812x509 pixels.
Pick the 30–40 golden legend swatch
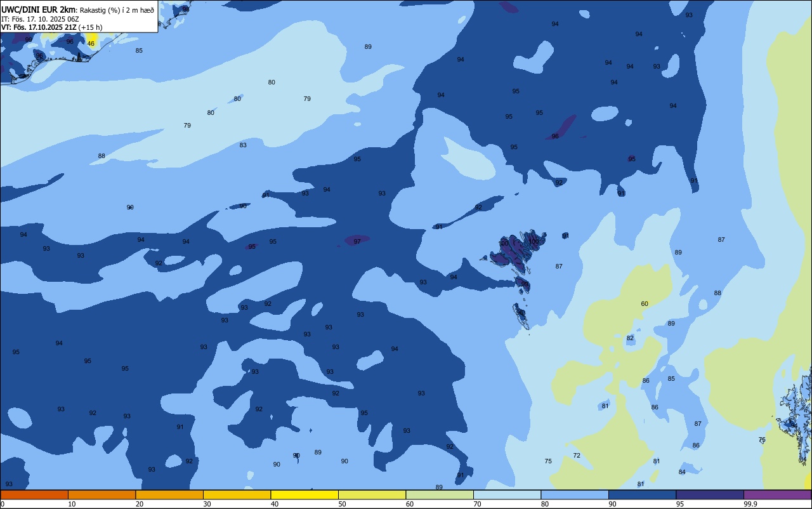coord(237,494)
